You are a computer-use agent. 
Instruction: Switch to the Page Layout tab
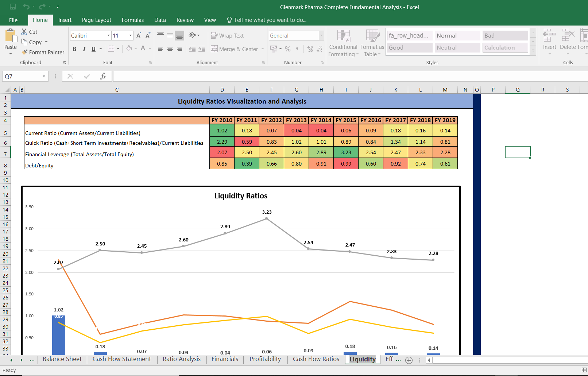click(97, 20)
